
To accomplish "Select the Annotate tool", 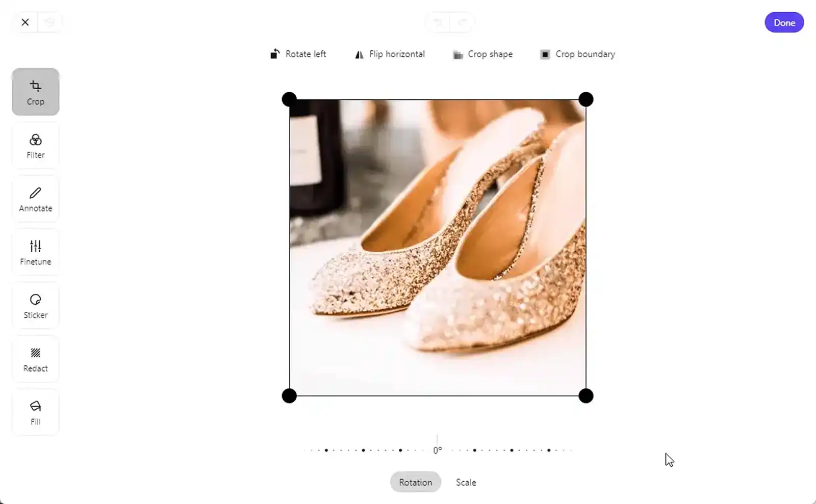I will [35, 199].
